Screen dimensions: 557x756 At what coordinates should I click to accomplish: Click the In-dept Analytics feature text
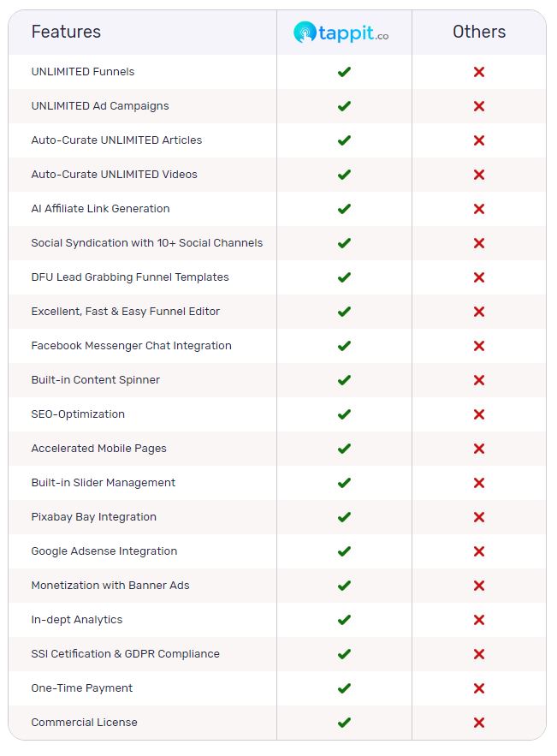[77, 620]
